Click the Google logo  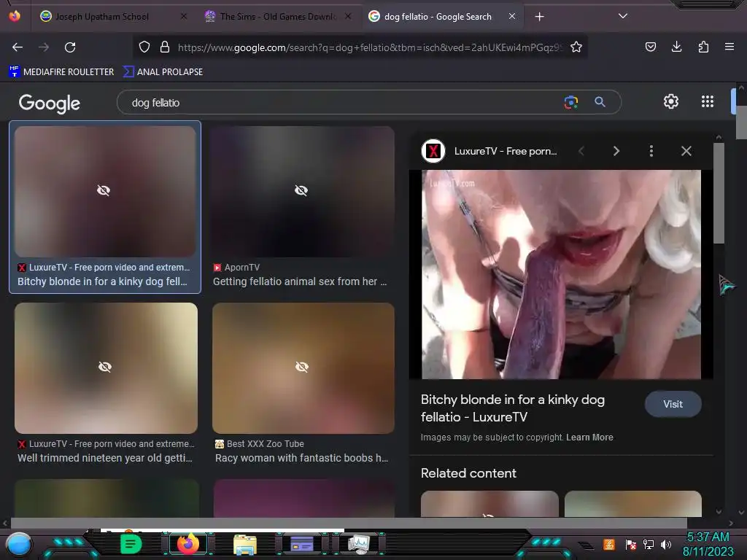[x=50, y=104]
